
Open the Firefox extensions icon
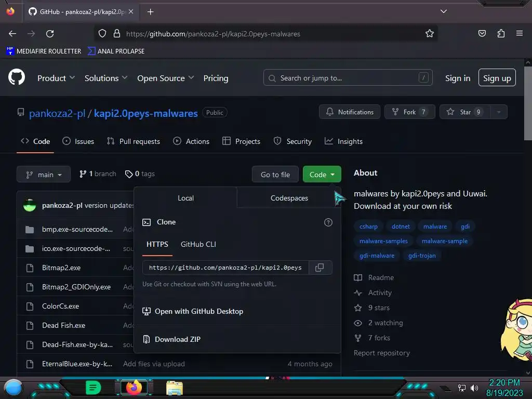pos(501,34)
